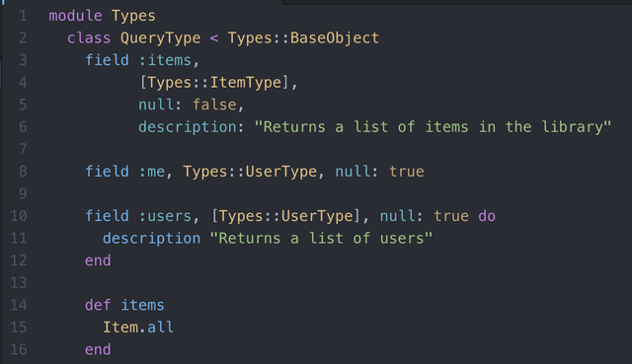This screenshot has height=364, width=632.
Task: Click 'Types::UserType' on line 8
Action: pyautogui.click(x=250, y=172)
